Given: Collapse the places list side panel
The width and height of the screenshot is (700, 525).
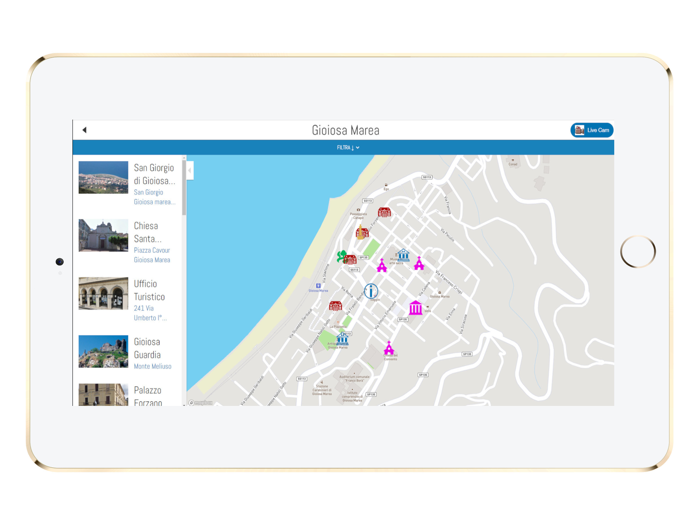Looking at the screenshot, I should pyautogui.click(x=190, y=171).
